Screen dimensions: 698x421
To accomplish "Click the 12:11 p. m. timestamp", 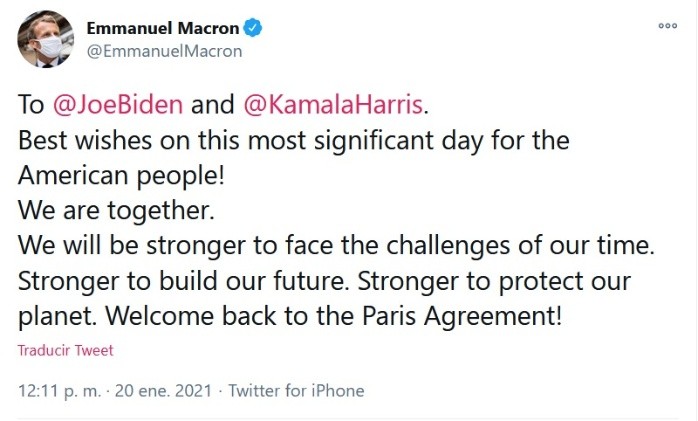I will coord(59,391).
